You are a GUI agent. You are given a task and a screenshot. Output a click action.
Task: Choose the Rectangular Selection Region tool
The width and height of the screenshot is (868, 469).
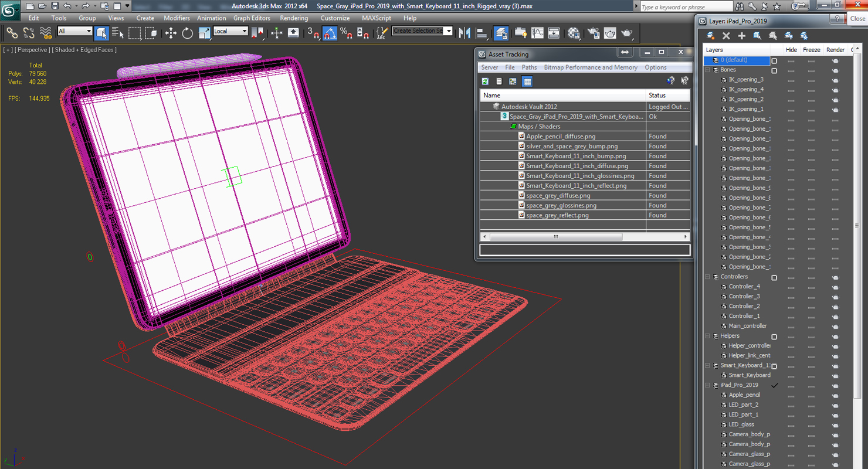click(135, 33)
